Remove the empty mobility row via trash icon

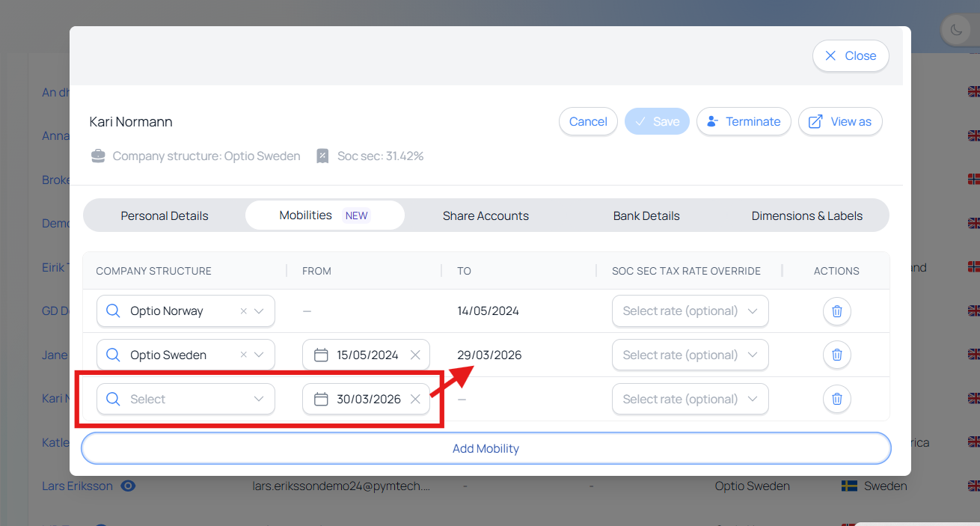(x=836, y=400)
